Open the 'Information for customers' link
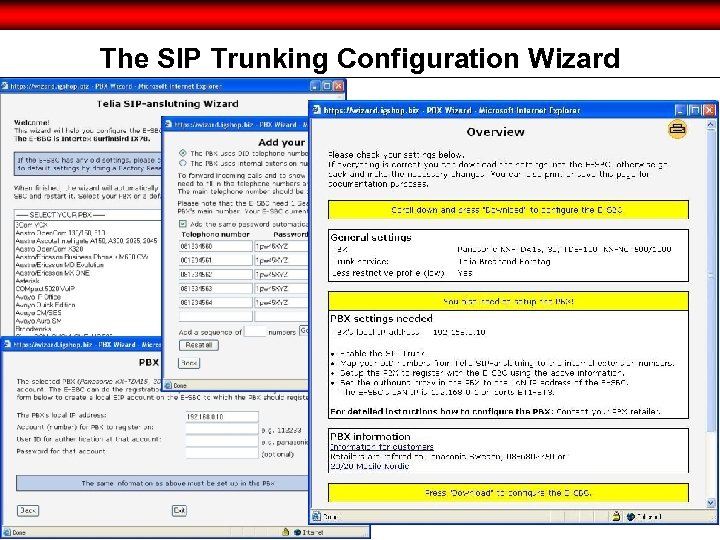 (x=382, y=446)
